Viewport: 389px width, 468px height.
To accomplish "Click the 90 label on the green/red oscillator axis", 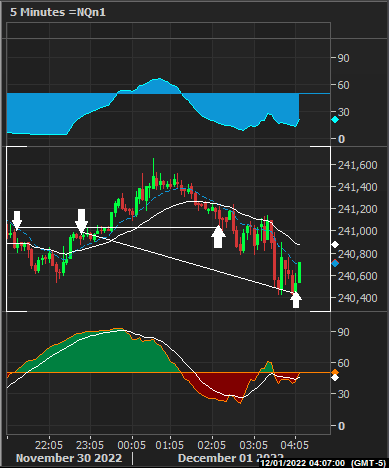I will 343,332.
